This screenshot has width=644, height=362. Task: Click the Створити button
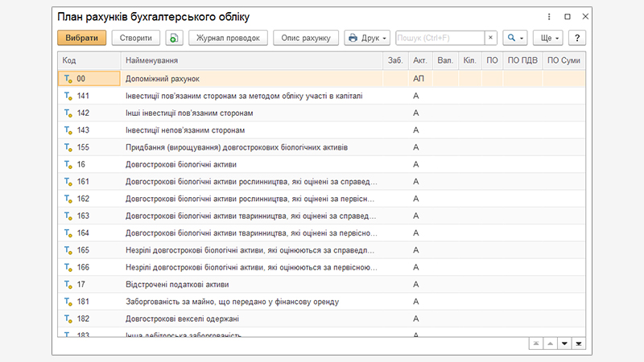(135, 38)
